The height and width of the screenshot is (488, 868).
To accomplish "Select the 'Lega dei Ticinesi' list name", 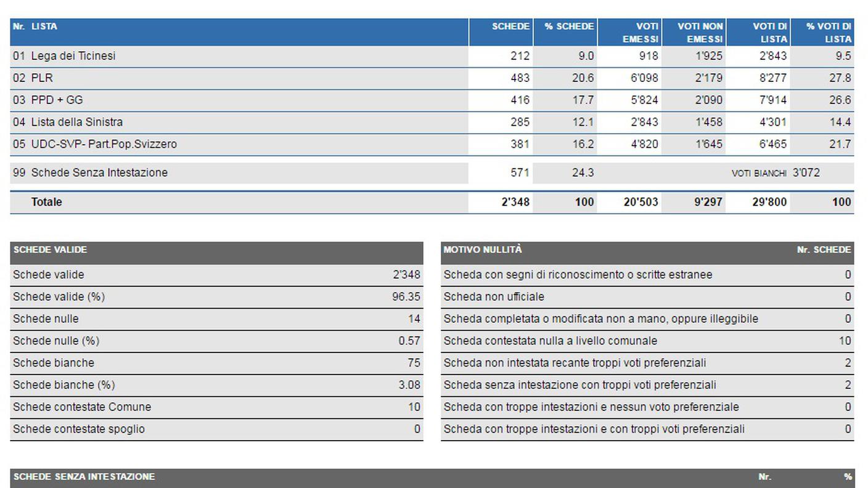I will 73,56.
